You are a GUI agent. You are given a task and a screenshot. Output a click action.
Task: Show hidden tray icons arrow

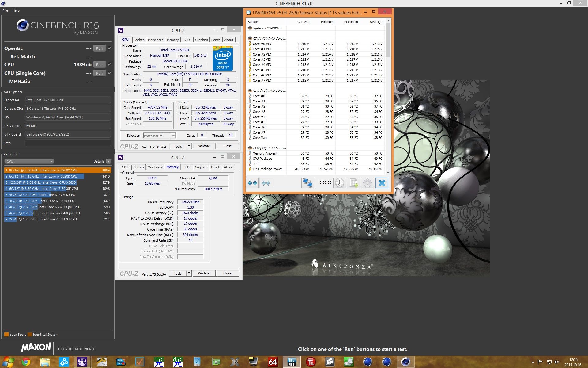coord(533,362)
